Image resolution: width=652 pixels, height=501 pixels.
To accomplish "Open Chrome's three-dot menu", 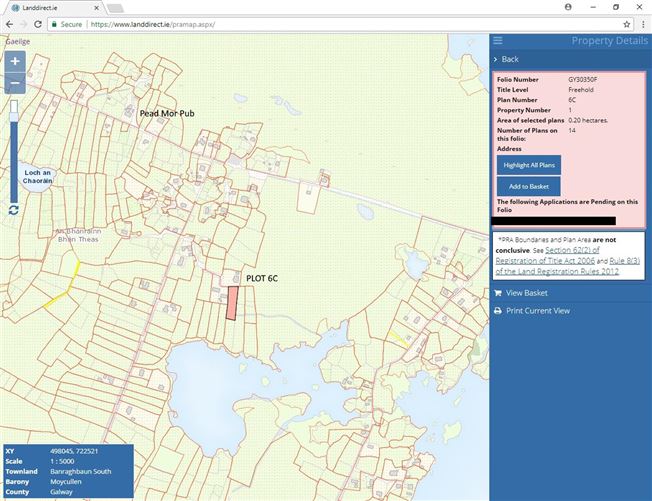I will [x=643, y=24].
